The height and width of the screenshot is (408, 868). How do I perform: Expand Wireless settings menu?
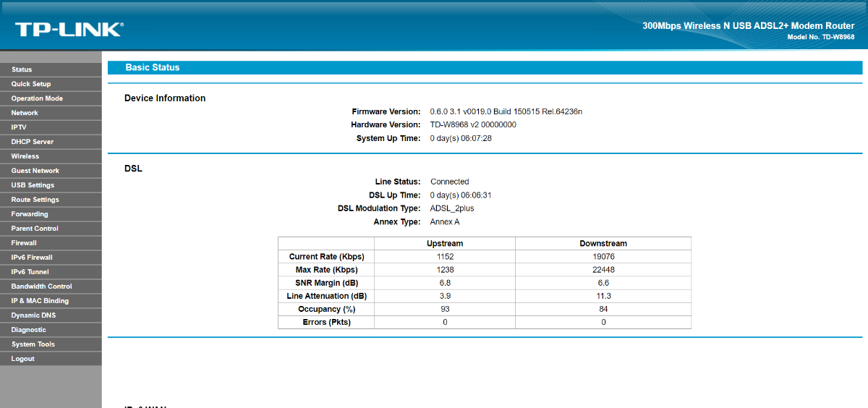[x=25, y=156]
